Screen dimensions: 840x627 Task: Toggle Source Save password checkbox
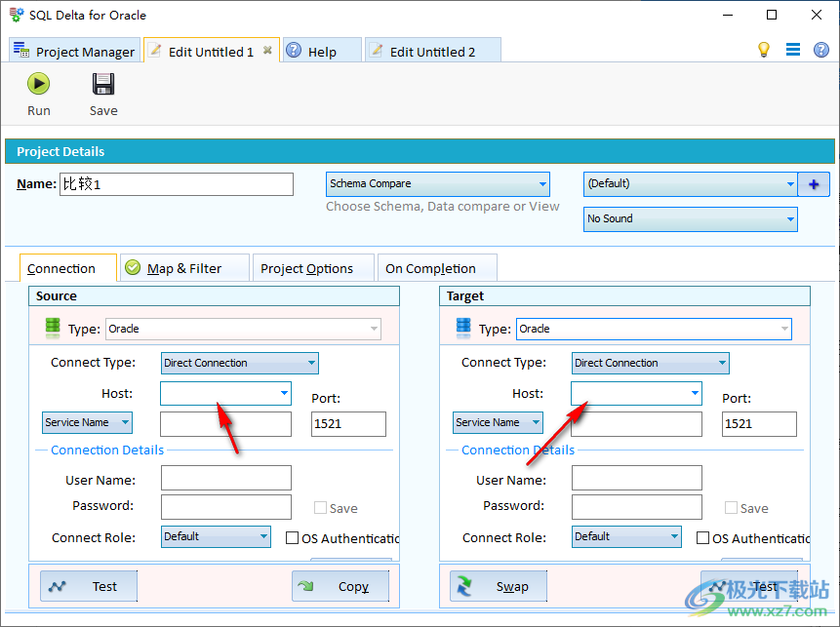(x=320, y=508)
